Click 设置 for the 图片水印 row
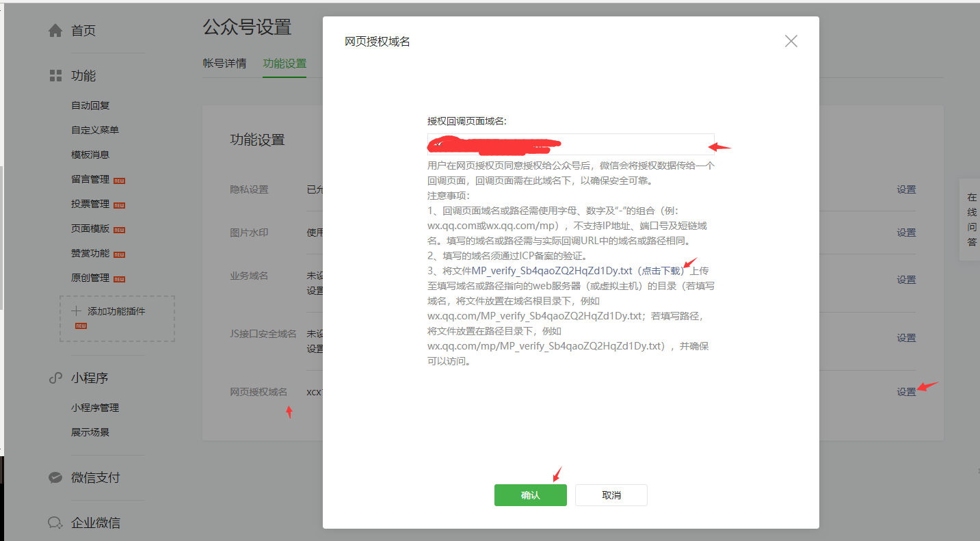This screenshot has width=980, height=541. [x=906, y=233]
